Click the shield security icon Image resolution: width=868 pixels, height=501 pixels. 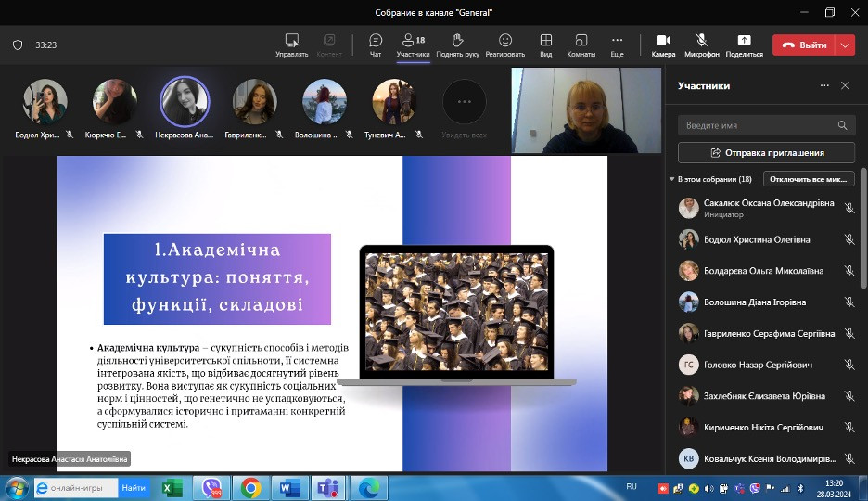[x=18, y=45]
